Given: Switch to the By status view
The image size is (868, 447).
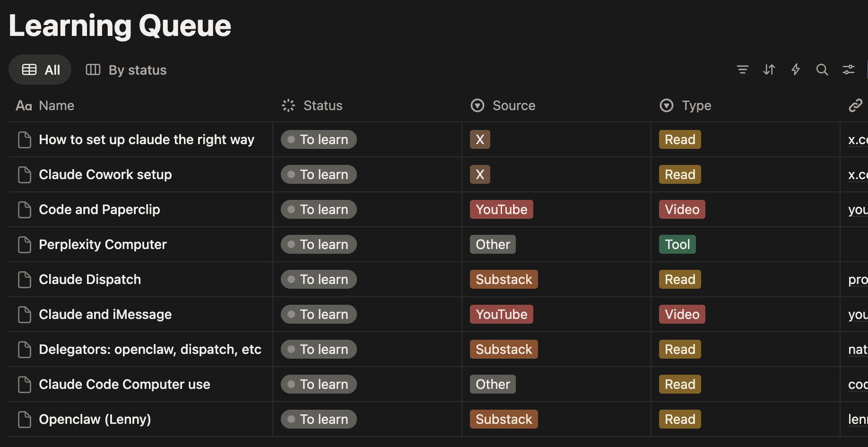Looking at the screenshot, I should point(126,70).
